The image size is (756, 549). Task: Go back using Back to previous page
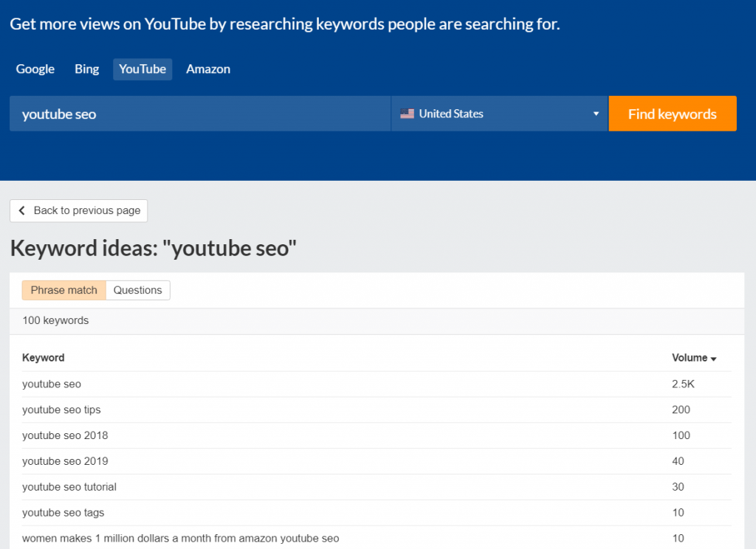tap(78, 210)
